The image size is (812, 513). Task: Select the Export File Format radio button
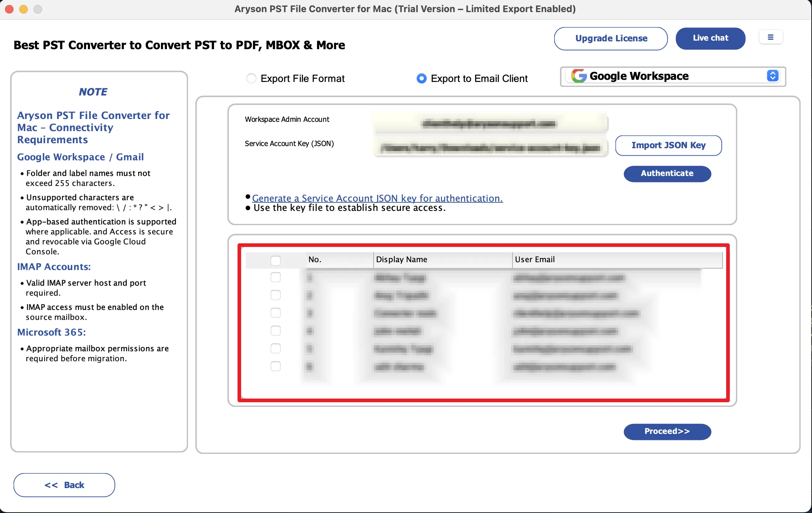[251, 78]
